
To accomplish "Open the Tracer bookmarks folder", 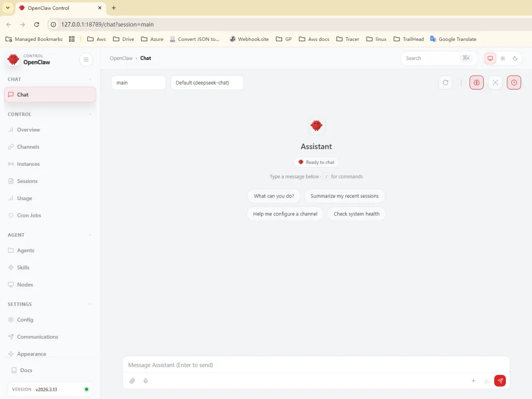I will [347, 39].
